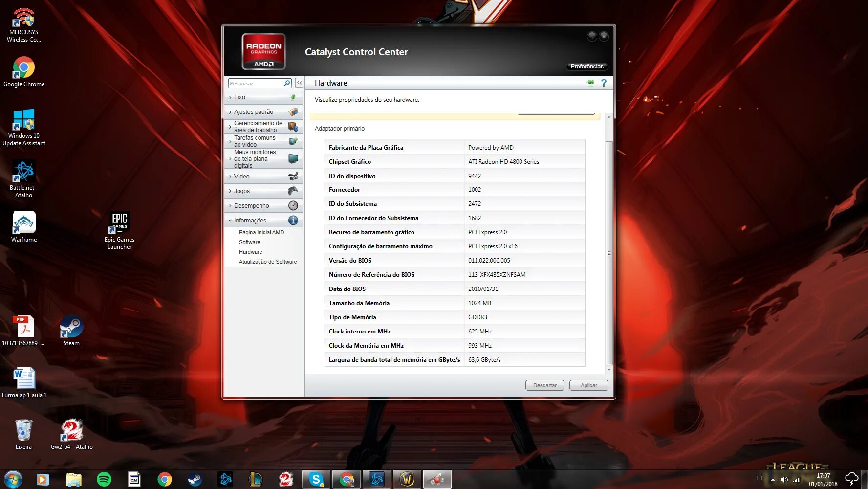Expand the Desempenho section
Viewport: 868px width, 489px height.
263,205
